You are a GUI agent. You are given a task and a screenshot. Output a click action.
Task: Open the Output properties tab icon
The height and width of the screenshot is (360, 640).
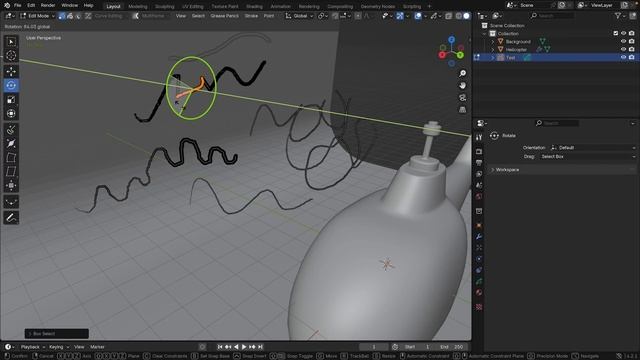(479, 163)
